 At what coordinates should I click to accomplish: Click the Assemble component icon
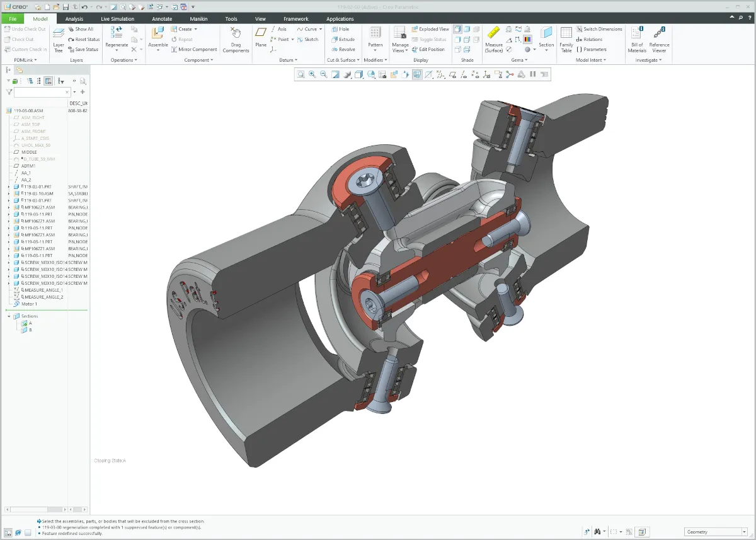pyautogui.click(x=157, y=34)
